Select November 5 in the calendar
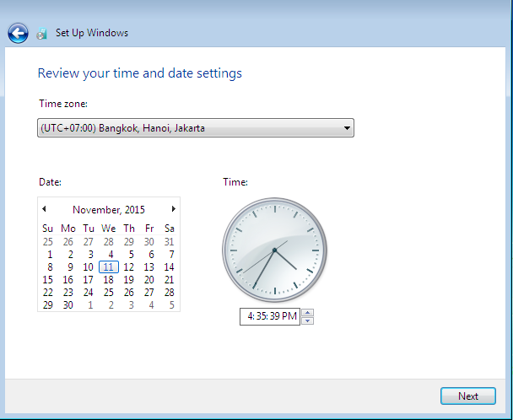Image resolution: width=513 pixels, height=420 pixels. [x=129, y=255]
